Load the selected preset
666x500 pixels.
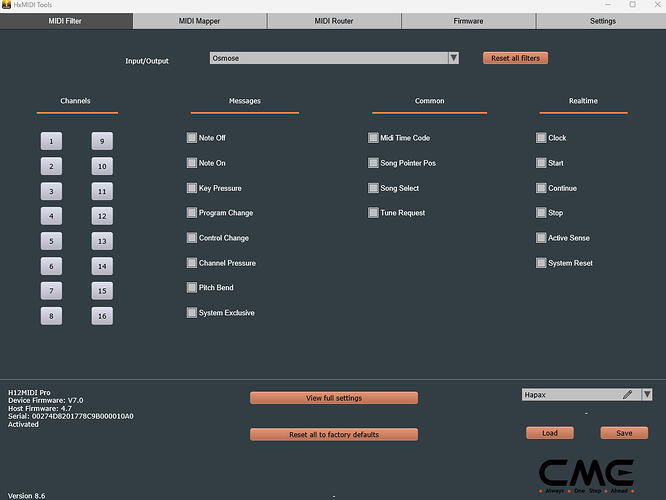(550, 433)
